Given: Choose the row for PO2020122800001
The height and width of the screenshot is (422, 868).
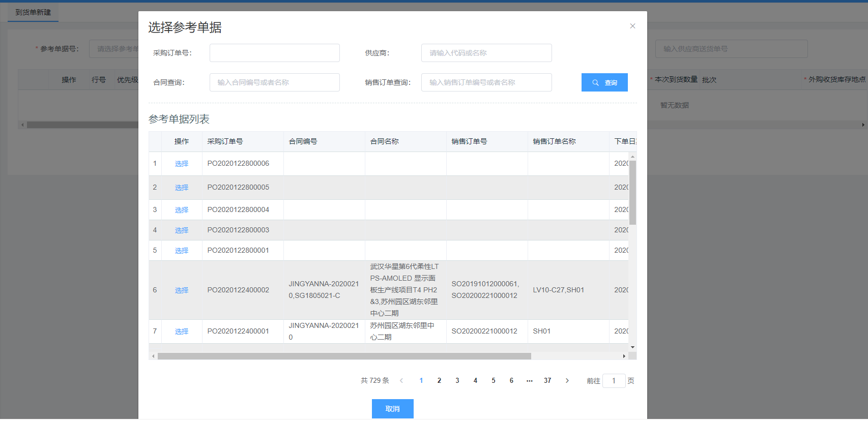Looking at the screenshot, I should [182, 251].
